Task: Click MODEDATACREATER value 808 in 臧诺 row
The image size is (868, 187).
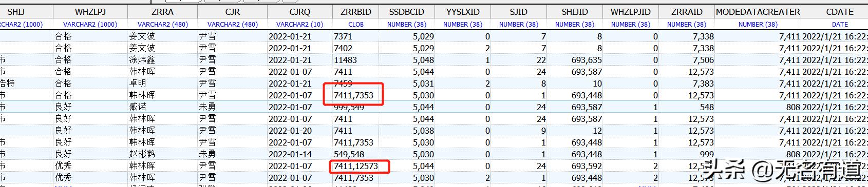Action: pyautogui.click(x=793, y=107)
